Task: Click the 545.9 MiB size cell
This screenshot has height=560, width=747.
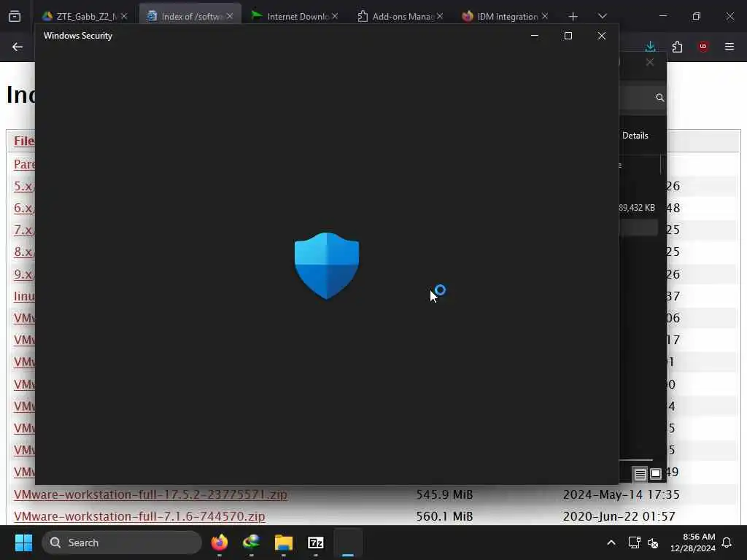Action: tap(444, 495)
